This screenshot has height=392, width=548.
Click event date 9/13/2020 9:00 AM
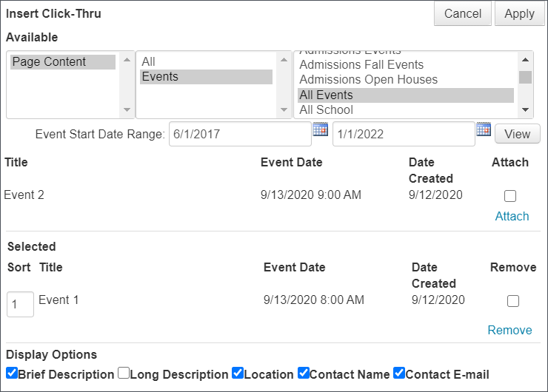click(311, 195)
